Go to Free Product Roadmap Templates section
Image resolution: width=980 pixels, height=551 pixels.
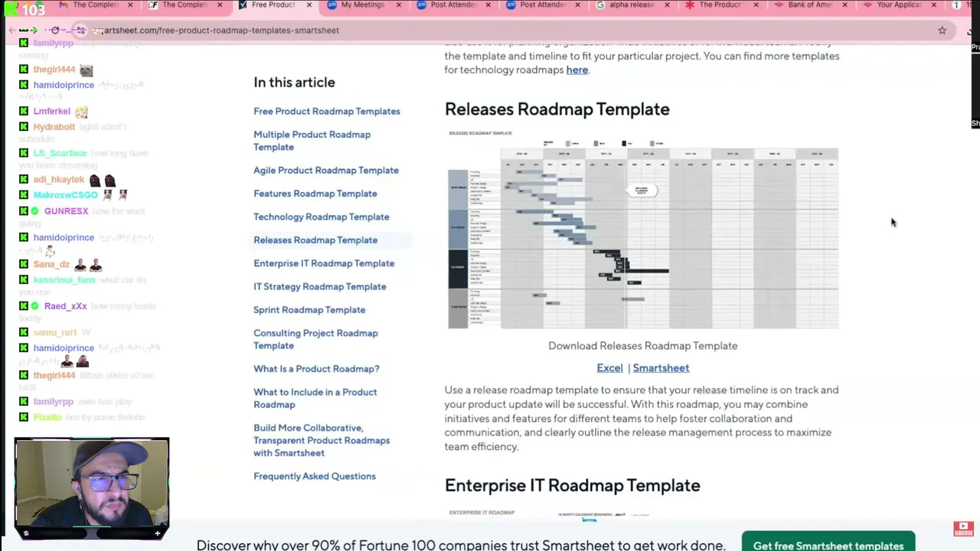click(x=327, y=112)
